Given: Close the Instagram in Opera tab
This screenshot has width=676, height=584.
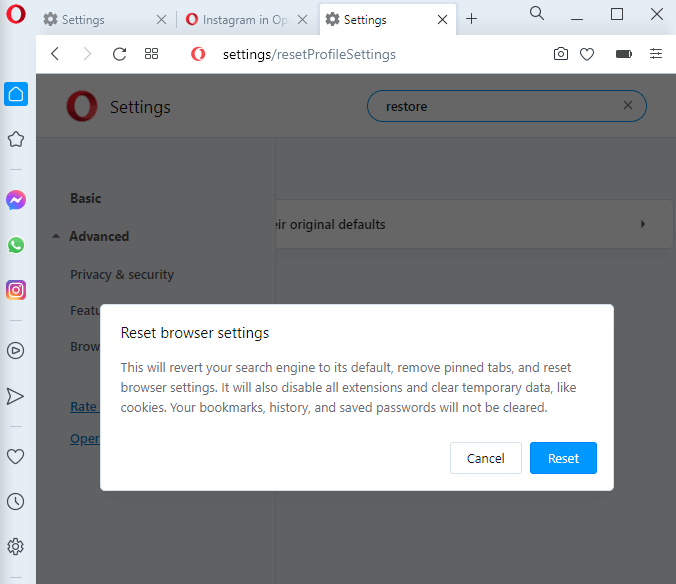Looking at the screenshot, I should 303,19.
